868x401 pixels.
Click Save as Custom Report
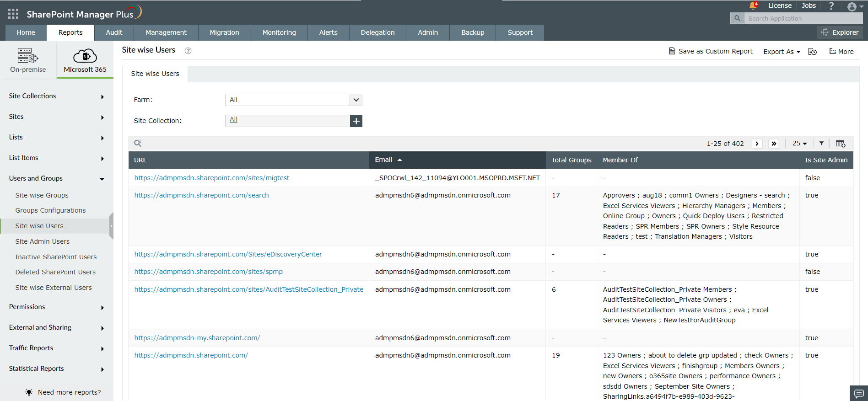pos(711,51)
